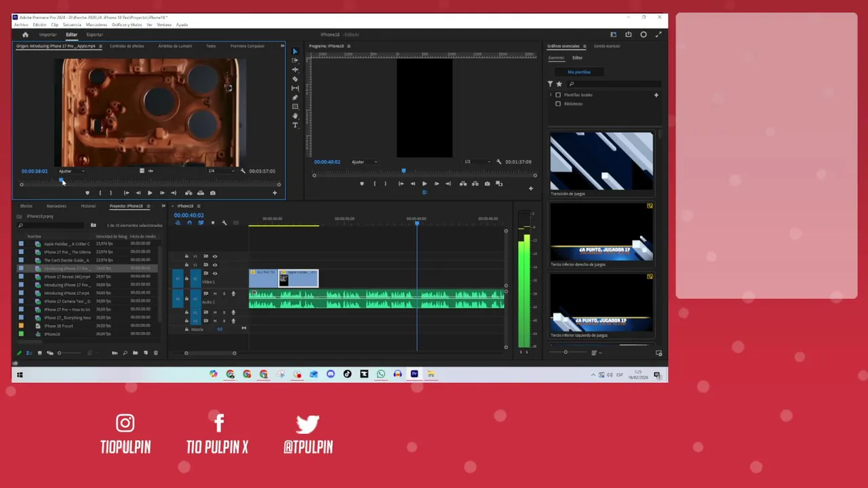Open Source monitor settings wrench
This screenshot has width=868, height=488.
243,171
